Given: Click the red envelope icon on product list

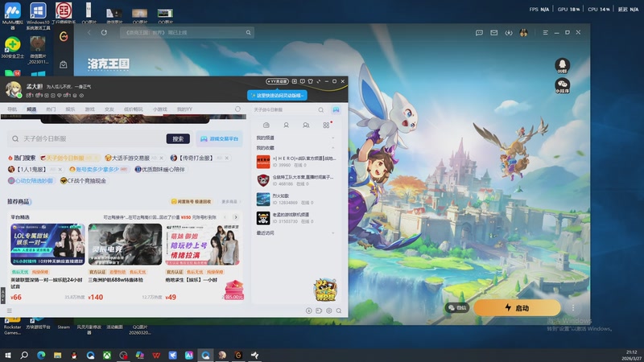Looking at the screenshot, I should [x=234, y=290].
